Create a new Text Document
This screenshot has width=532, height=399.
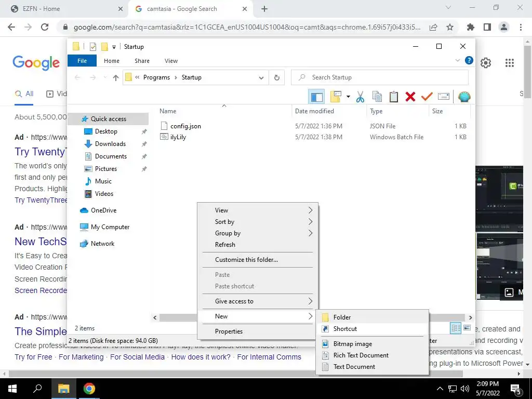pyautogui.click(x=372, y=367)
